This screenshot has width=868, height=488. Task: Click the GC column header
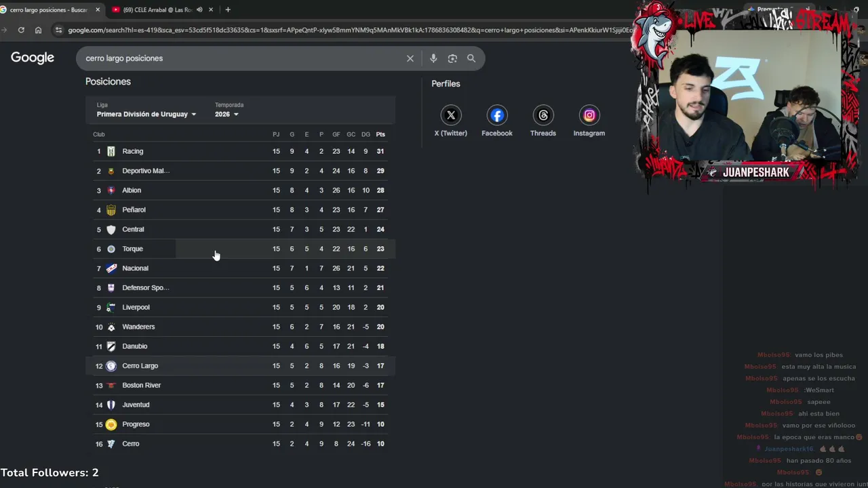(x=351, y=134)
